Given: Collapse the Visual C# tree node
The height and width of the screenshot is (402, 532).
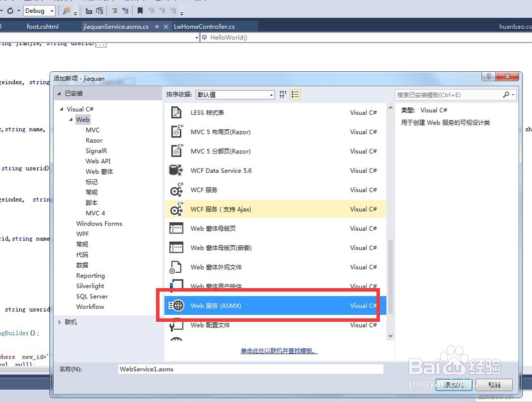Looking at the screenshot, I should pyautogui.click(x=61, y=109).
